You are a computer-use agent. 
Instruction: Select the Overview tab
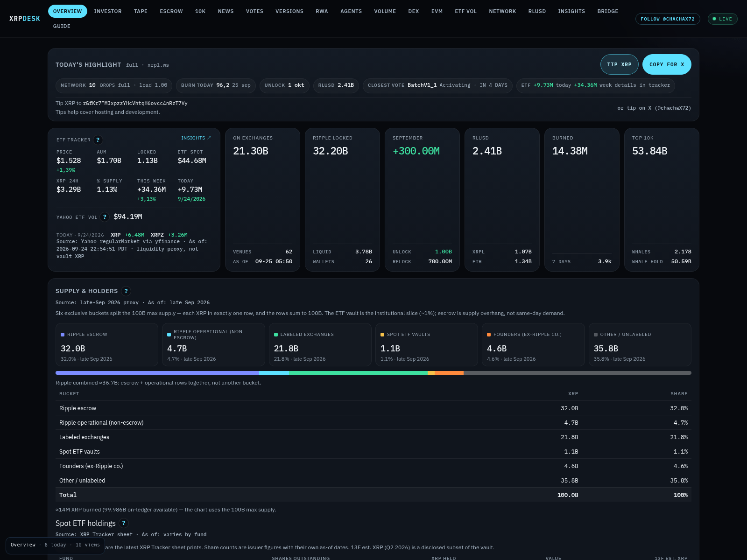click(x=68, y=11)
